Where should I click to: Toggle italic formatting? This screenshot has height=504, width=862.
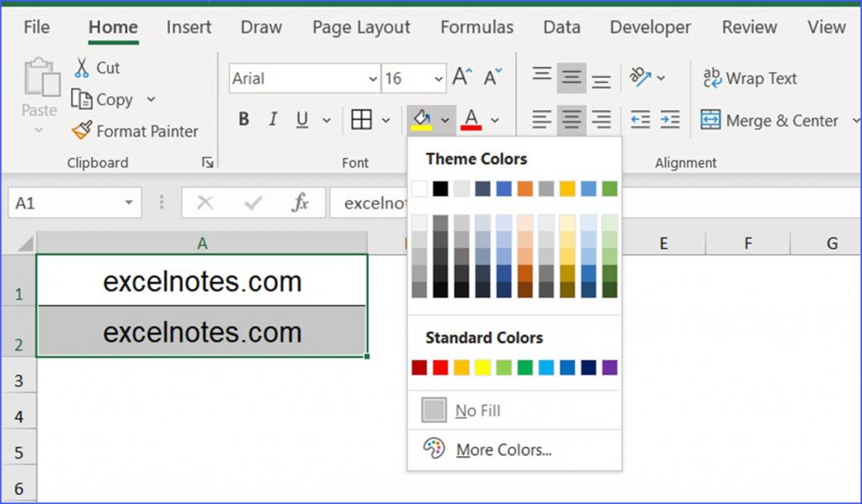pyautogui.click(x=272, y=119)
